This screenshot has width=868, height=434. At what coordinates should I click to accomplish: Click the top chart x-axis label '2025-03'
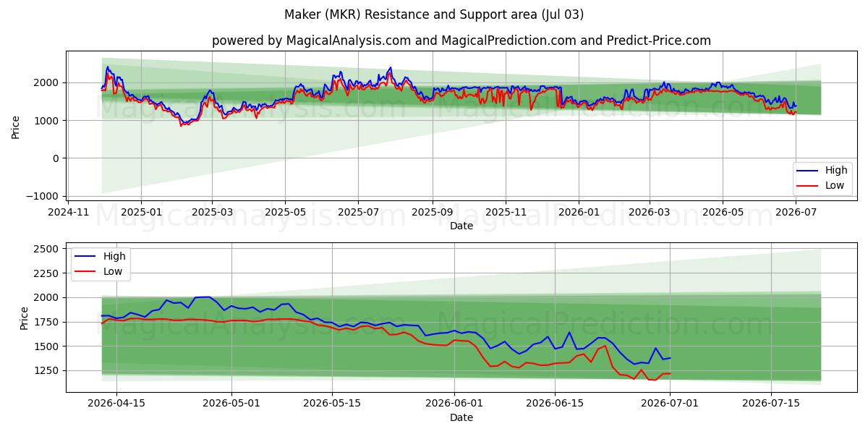tap(212, 212)
